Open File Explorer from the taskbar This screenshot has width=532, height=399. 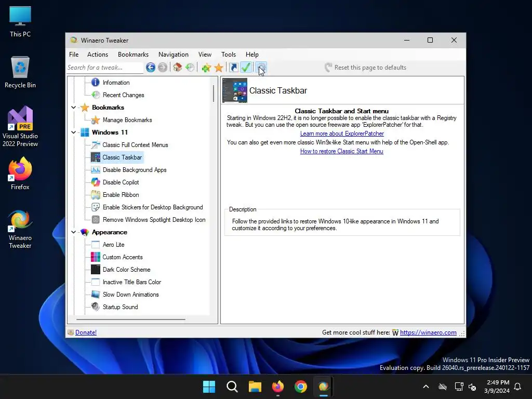click(255, 387)
